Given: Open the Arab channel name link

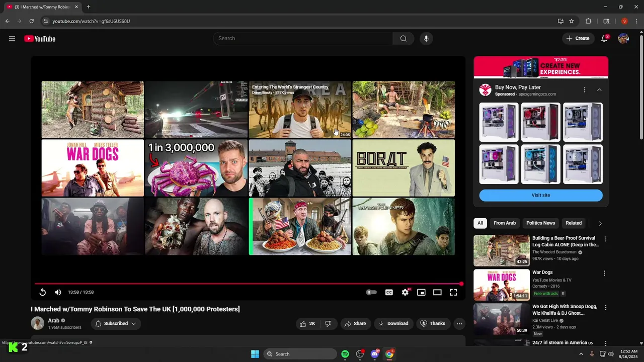Looking at the screenshot, I should tap(53, 320).
